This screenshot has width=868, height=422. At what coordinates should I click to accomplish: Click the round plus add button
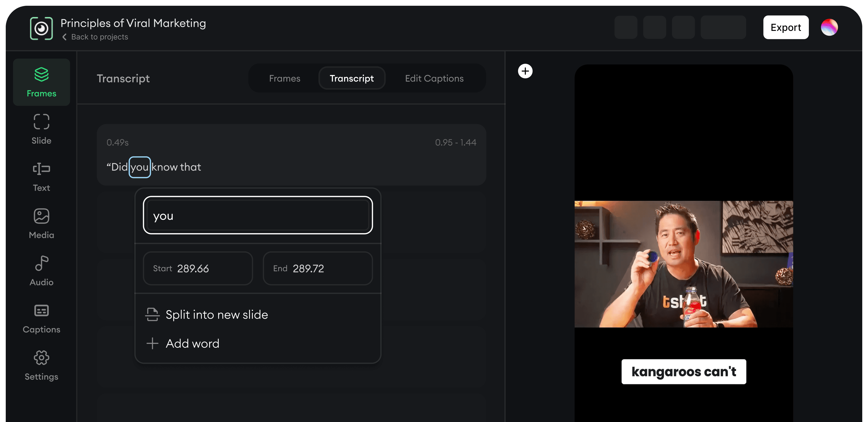pyautogui.click(x=525, y=71)
